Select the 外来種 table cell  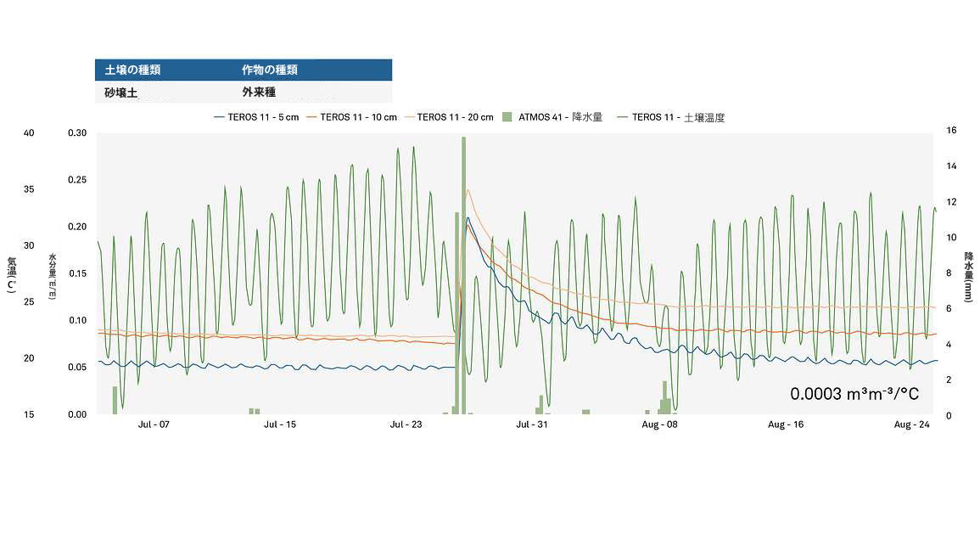tap(259, 92)
